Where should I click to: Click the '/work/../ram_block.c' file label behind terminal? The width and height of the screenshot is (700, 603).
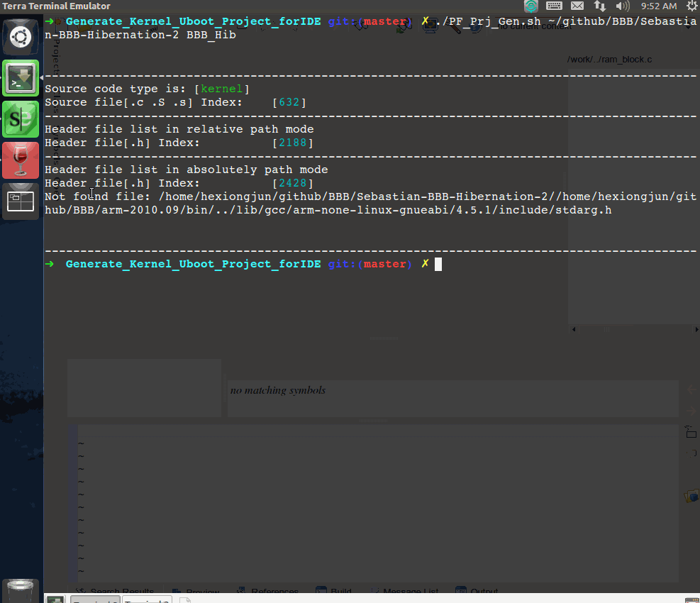click(x=609, y=60)
